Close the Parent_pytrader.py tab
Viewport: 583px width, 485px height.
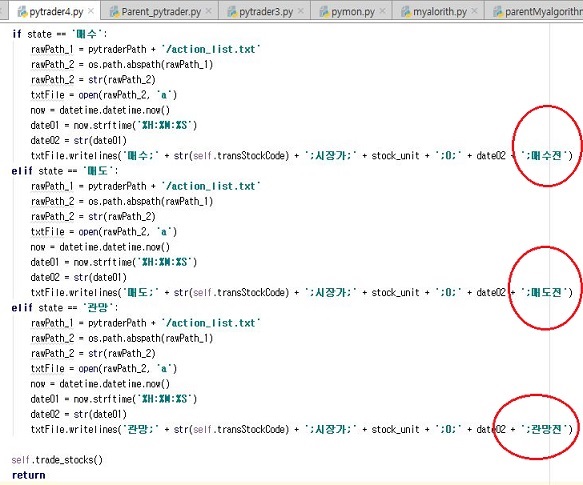[209, 12]
